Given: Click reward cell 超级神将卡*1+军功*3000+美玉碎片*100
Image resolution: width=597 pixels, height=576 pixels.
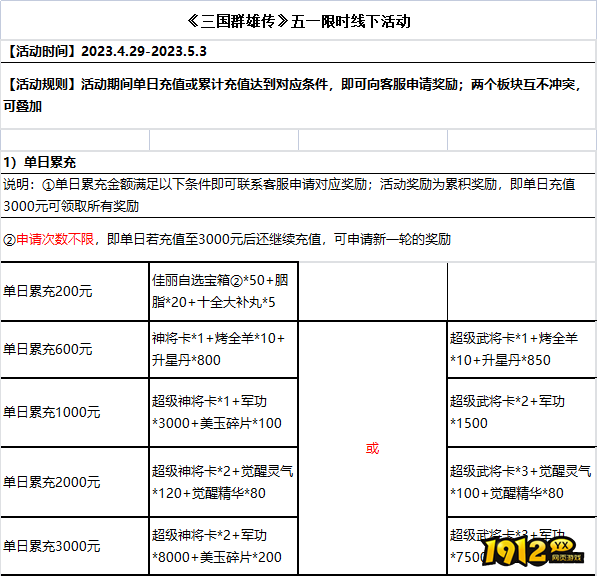Looking at the screenshot, I should pyautogui.click(x=223, y=412).
